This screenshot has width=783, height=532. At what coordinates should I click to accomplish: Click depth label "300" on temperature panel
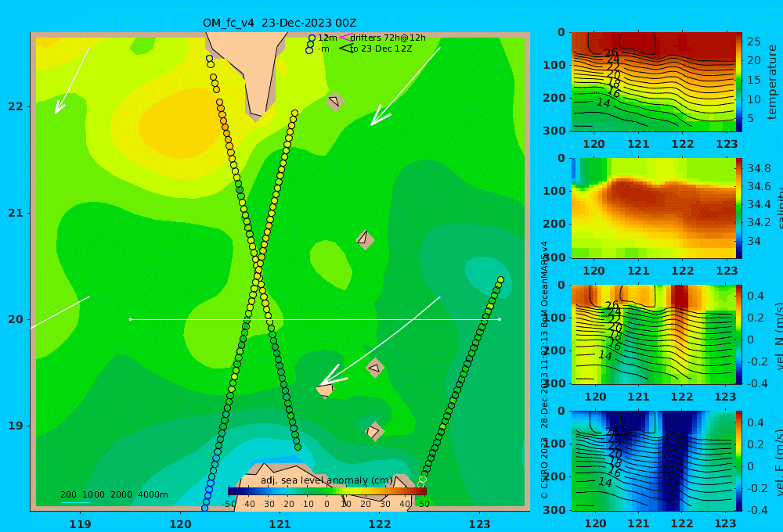(555, 130)
